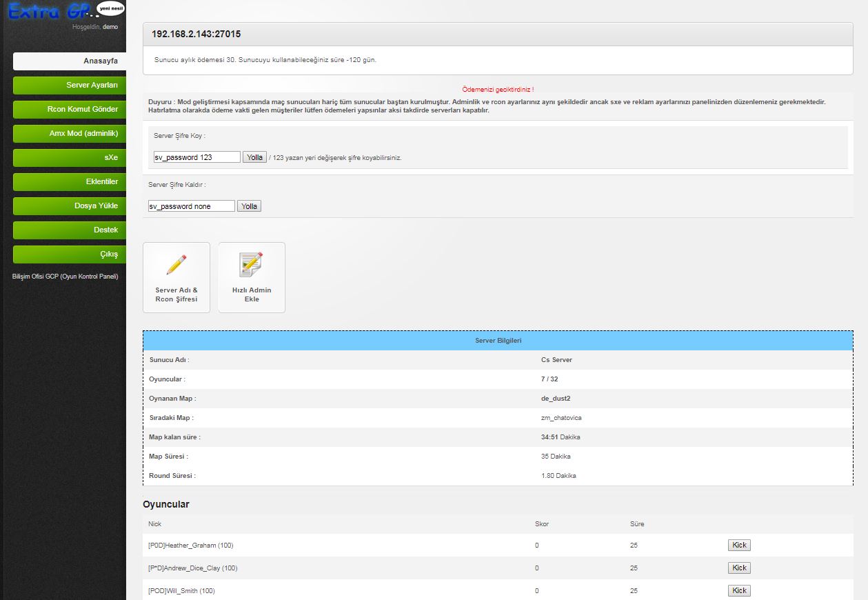Click the Cs Server name value
The image size is (868, 600).
pos(556,360)
